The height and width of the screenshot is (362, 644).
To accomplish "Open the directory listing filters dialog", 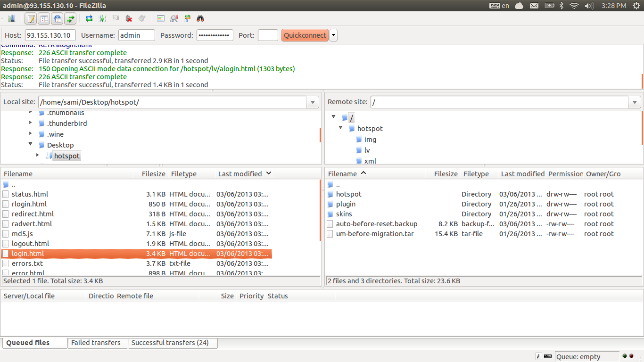I will coord(161,19).
